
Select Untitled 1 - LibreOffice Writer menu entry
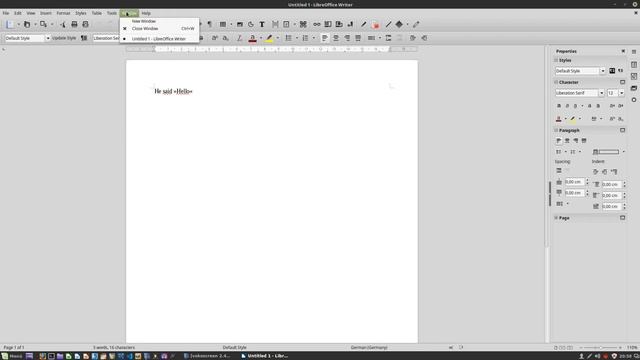point(160,39)
